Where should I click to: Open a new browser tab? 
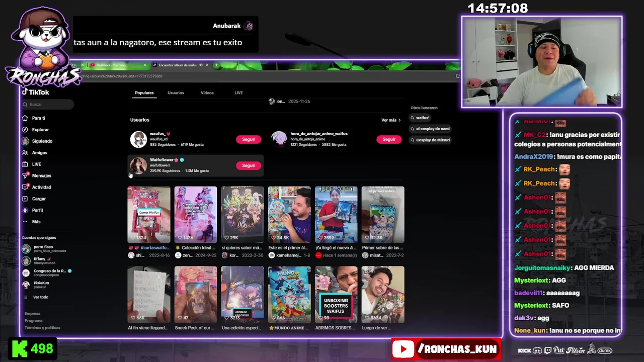click(216, 65)
